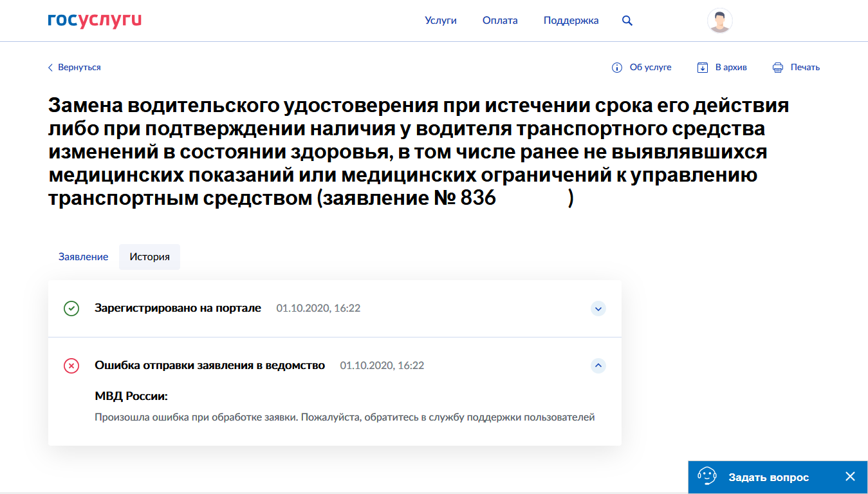Click the support headset icon

pos(706,477)
